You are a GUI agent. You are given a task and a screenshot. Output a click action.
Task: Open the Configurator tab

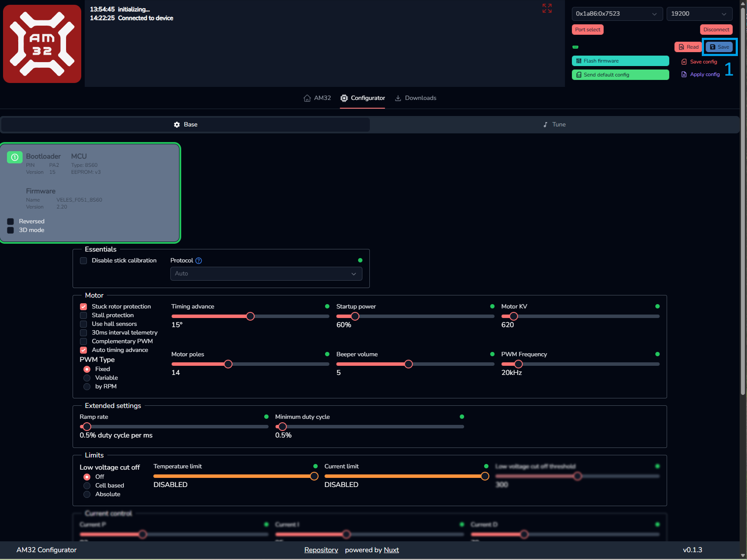point(362,98)
